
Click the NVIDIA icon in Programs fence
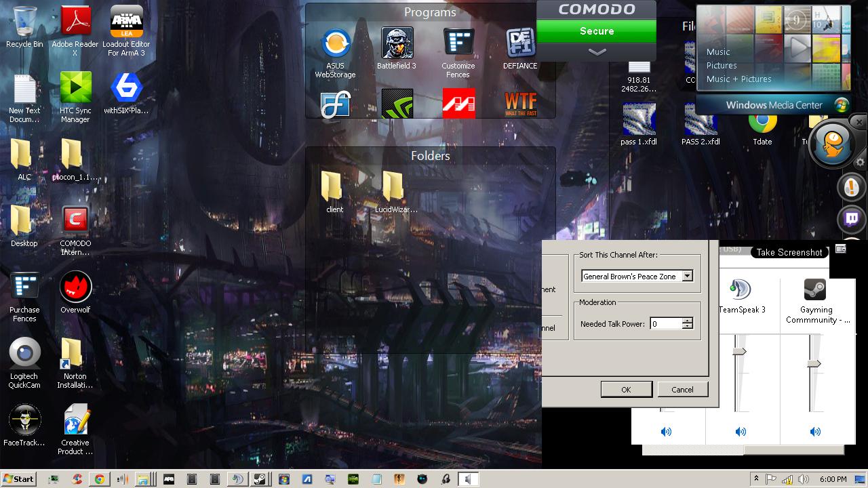click(x=397, y=104)
